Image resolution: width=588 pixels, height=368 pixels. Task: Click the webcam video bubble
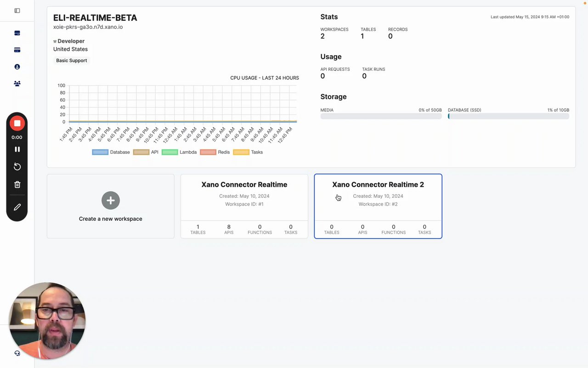(x=47, y=321)
